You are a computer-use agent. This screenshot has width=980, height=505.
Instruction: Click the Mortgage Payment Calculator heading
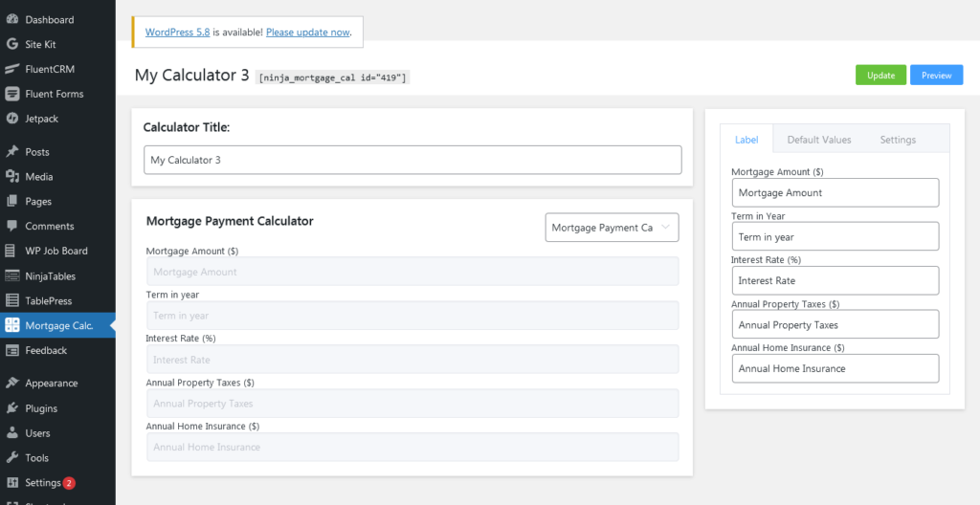[x=230, y=221]
